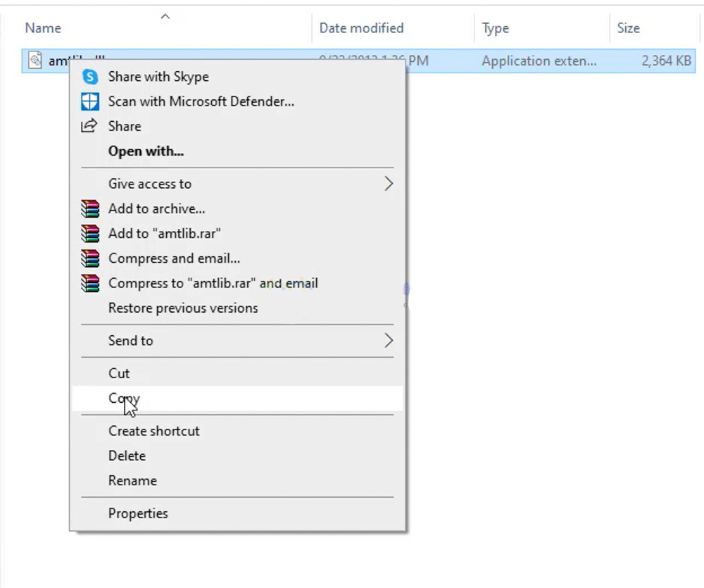The height and width of the screenshot is (588, 704).
Task: Select Restore previous versions
Action: tap(237, 308)
